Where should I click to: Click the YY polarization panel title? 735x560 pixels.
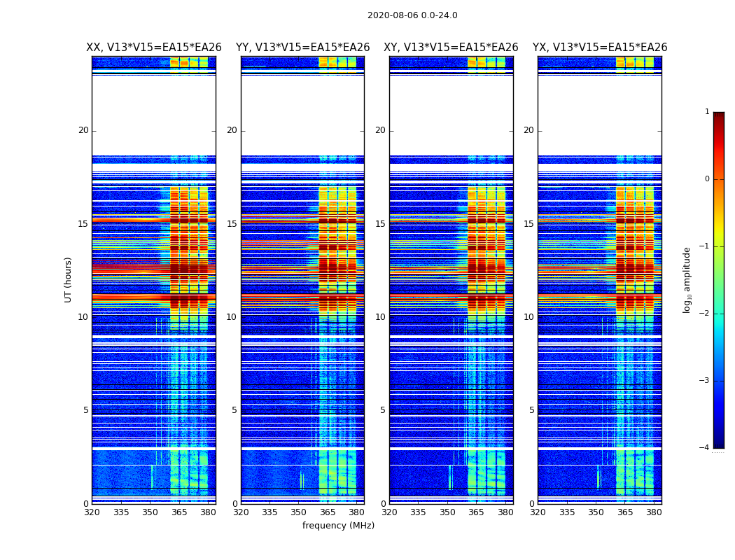coord(303,48)
